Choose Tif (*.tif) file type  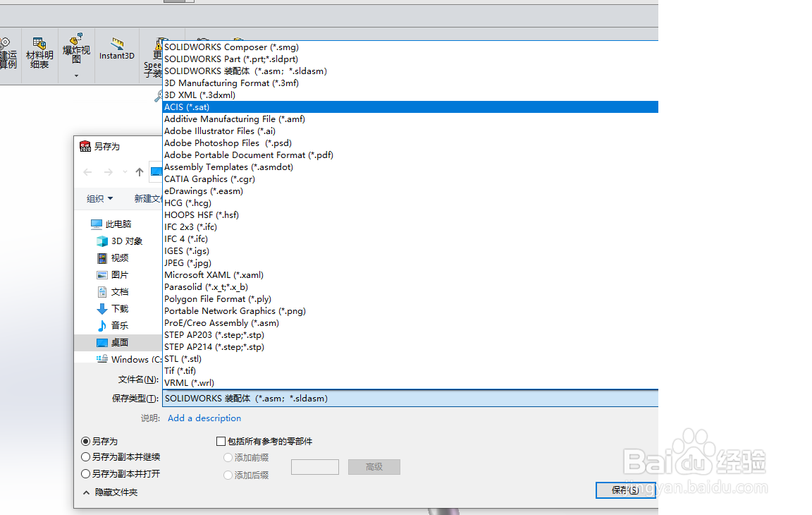click(410, 371)
